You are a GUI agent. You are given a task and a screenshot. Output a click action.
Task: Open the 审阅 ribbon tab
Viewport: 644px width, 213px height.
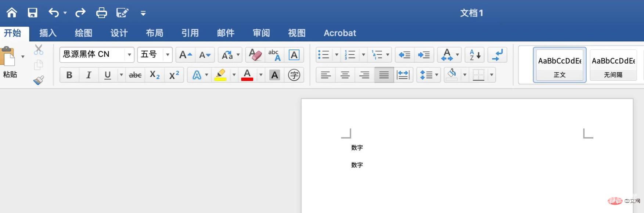261,33
